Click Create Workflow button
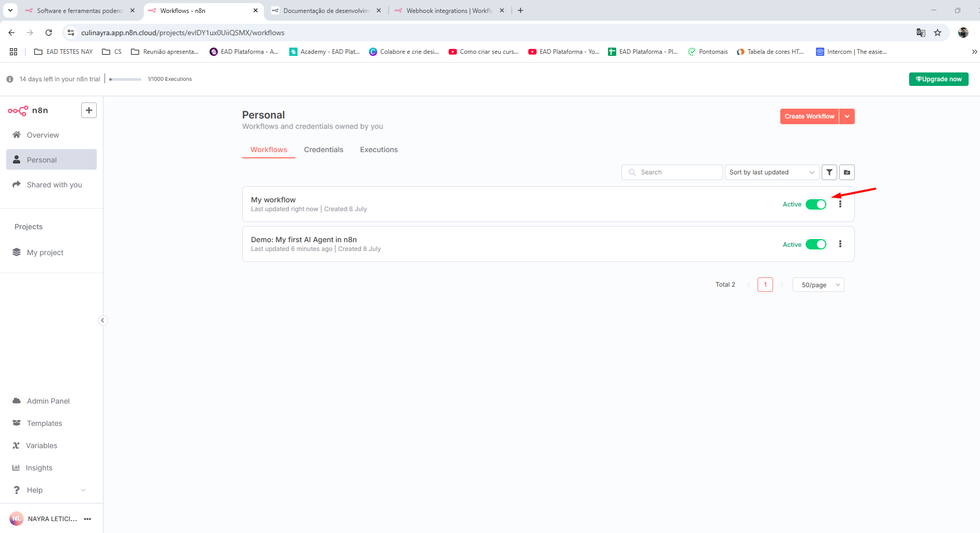Viewport: 980px width, 533px height. (809, 116)
